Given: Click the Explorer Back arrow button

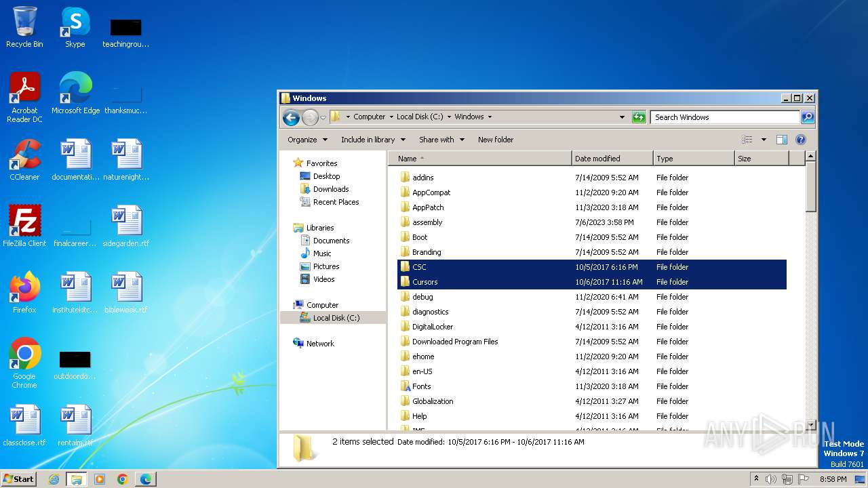Looking at the screenshot, I should tap(292, 117).
